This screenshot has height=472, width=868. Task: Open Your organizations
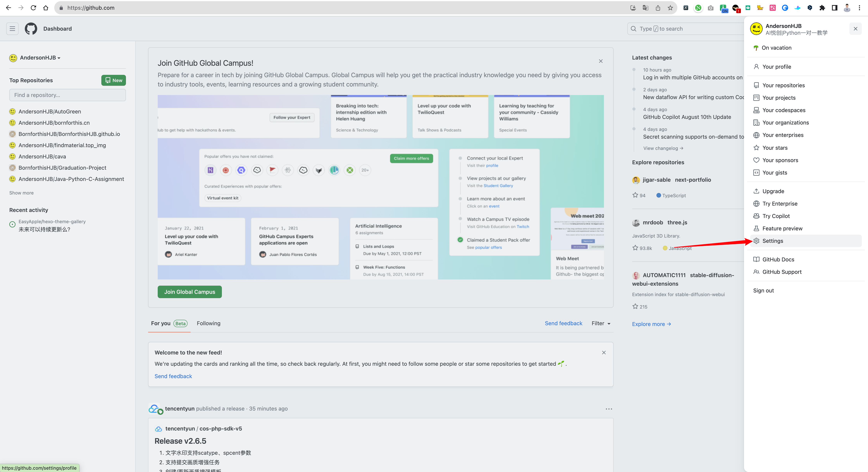[806, 123]
